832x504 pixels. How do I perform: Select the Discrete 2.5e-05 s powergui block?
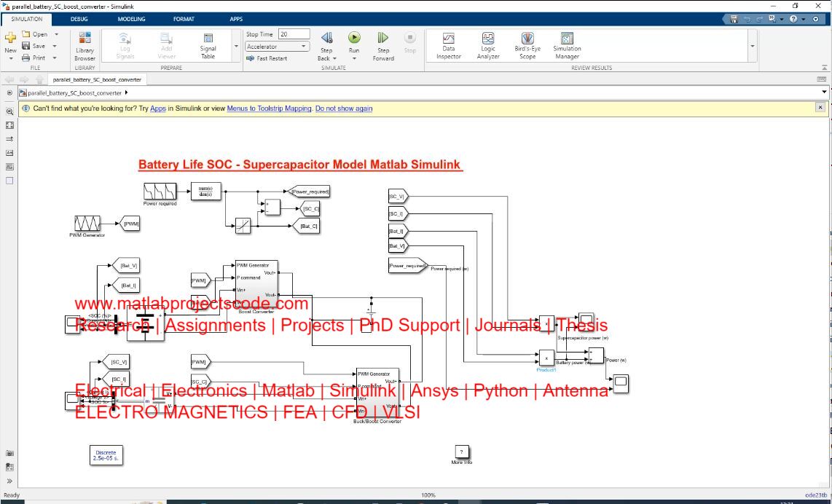point(106,455)
